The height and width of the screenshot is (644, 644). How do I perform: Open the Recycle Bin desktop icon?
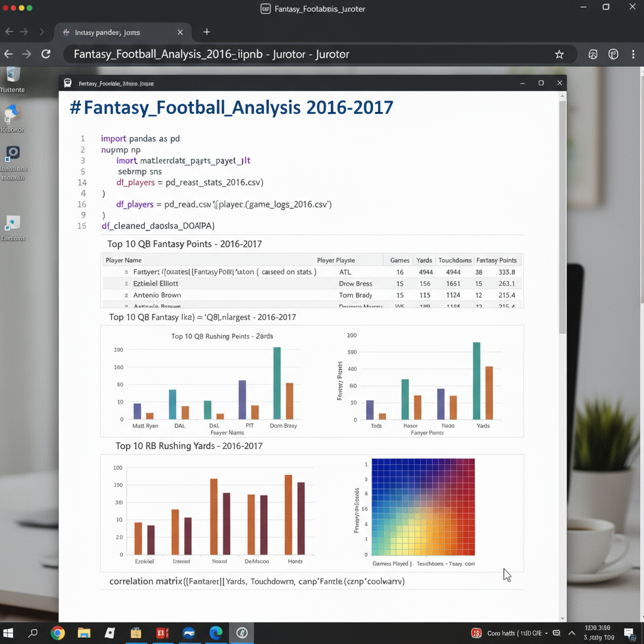click(13, 77)
